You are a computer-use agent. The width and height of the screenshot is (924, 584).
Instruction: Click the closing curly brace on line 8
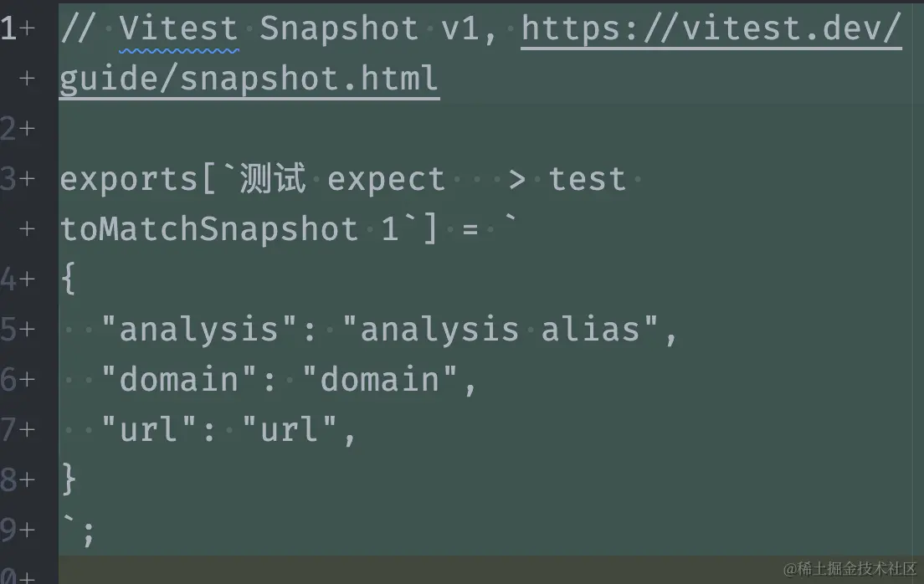point(69,479)
